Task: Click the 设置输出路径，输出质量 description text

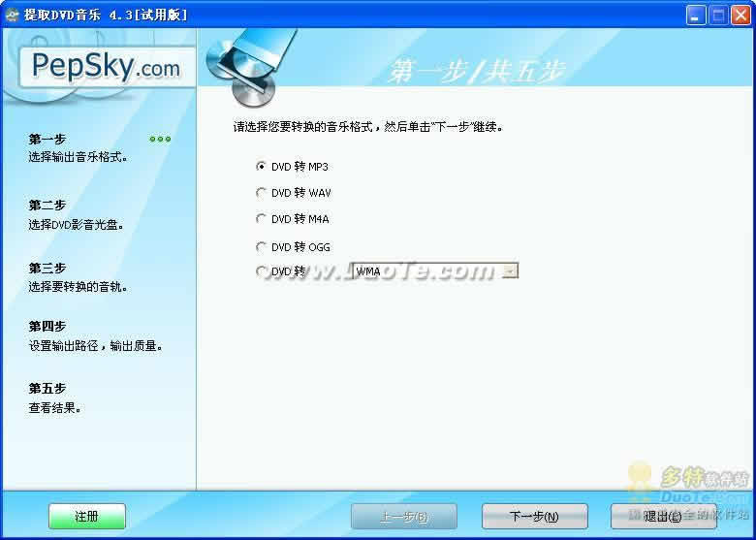Action: click(x=95, y=346)
